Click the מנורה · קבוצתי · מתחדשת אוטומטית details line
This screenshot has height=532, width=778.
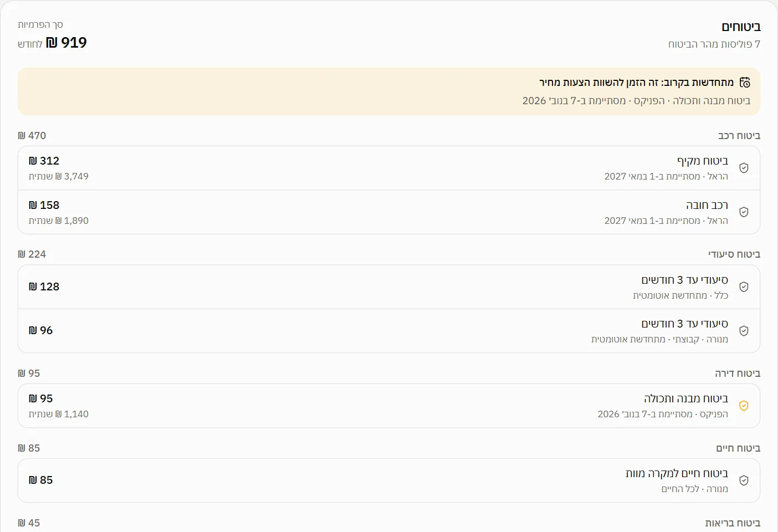coord(659,339)
